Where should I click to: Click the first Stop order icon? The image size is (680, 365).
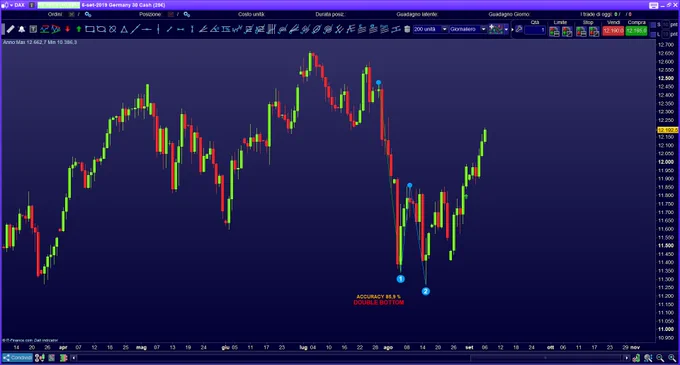(582, 31)
